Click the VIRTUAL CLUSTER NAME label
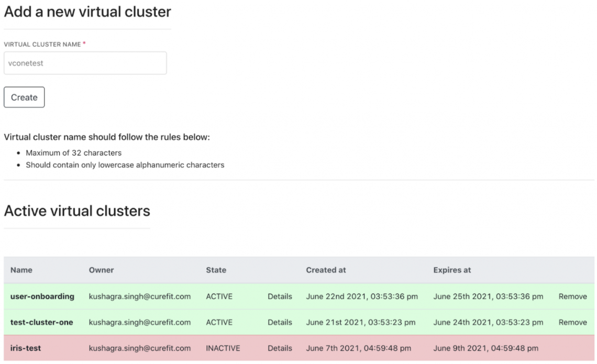The width and height of the screenshot is (597, 364). click(x=42, y=45)
